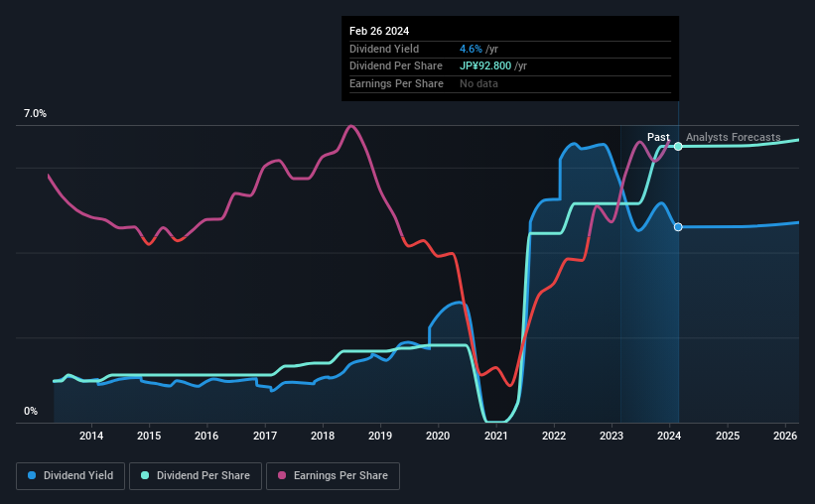Click the tooltip Dividend Per Share row label

pyautogui.click(x=396, y=66)
